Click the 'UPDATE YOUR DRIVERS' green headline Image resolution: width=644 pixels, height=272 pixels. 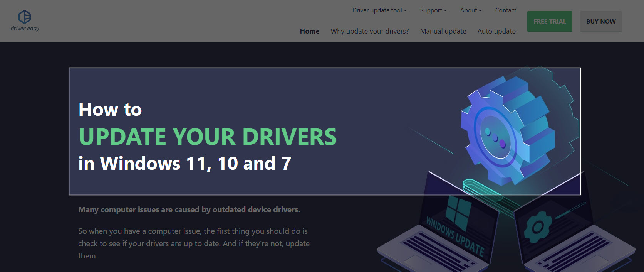click(208, 137)
